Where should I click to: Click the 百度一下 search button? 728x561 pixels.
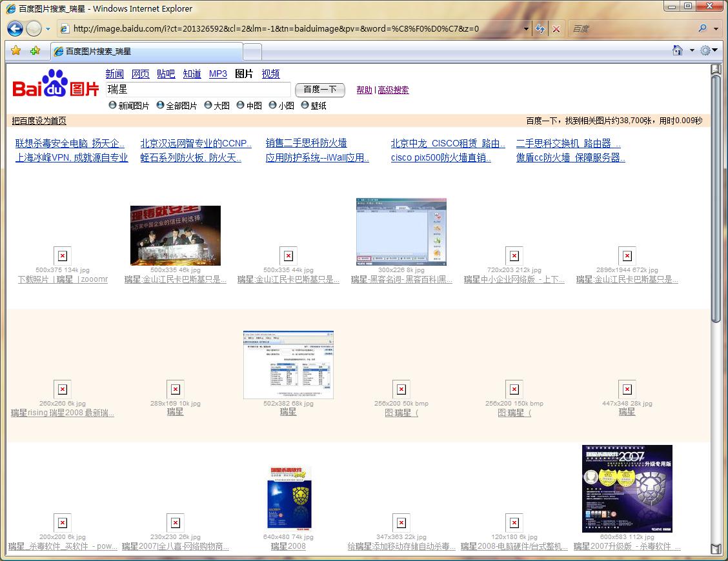coord(320,90)
